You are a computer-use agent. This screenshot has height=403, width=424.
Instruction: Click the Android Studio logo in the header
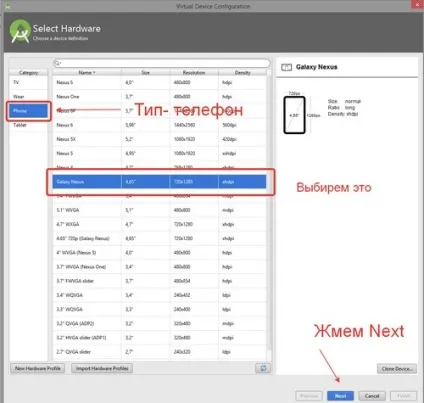coord(20,31)
